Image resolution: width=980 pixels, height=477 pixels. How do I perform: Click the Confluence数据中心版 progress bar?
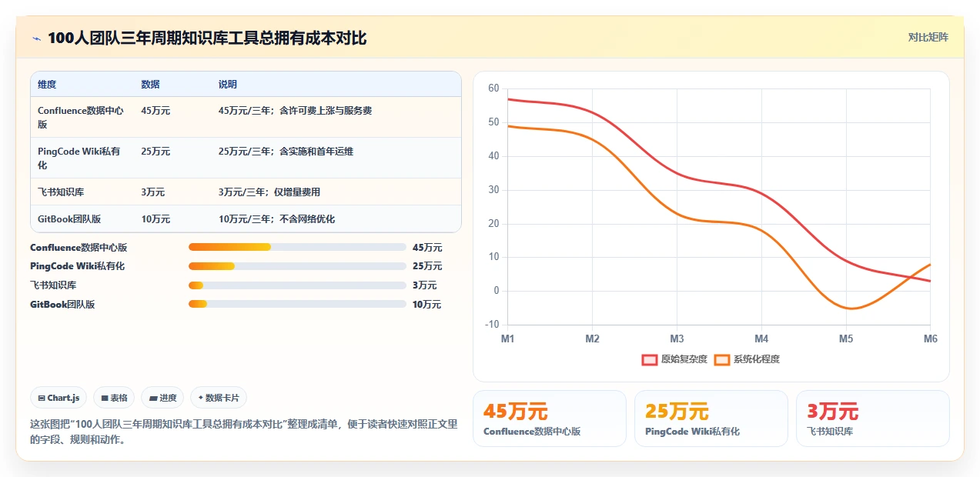(297, 247)
